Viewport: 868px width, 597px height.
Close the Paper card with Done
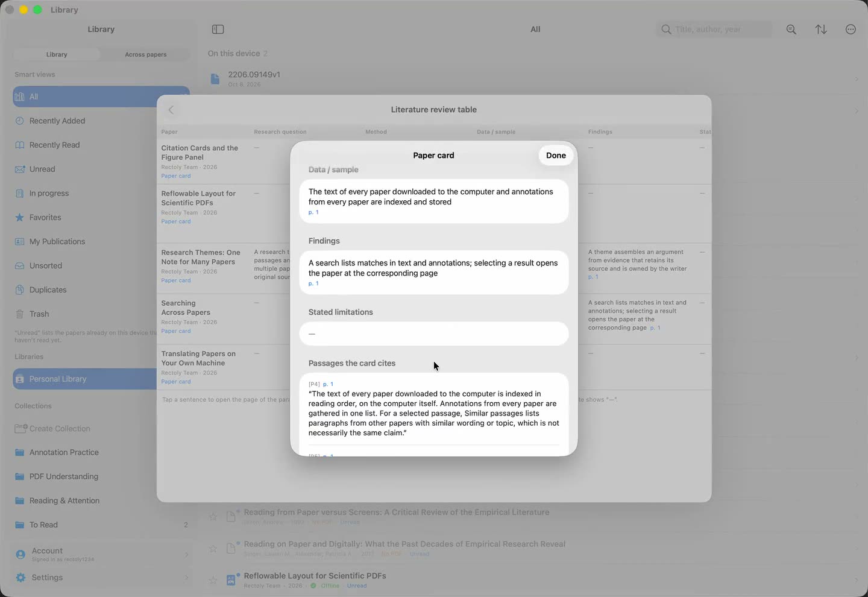[556, 156]
